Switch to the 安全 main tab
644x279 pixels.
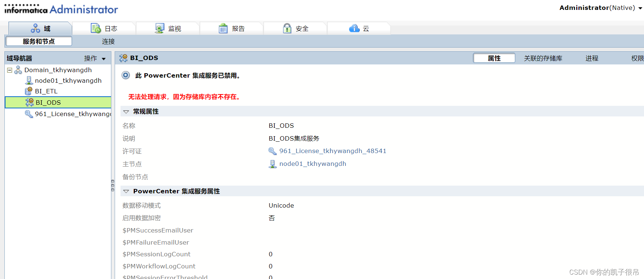(295, 28)
